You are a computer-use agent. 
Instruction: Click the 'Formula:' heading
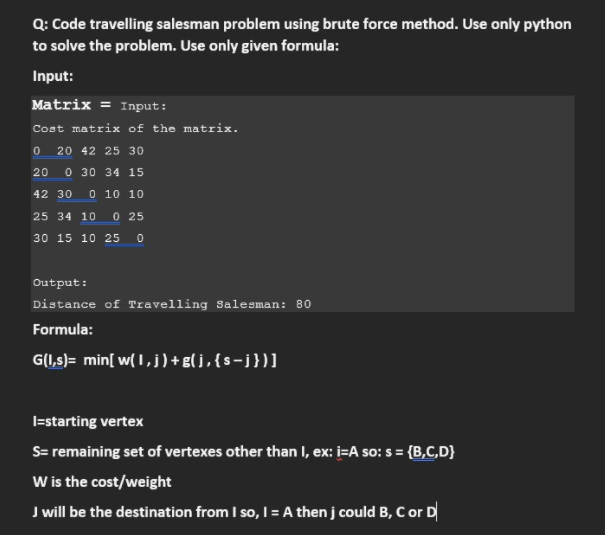pos(63,329)
